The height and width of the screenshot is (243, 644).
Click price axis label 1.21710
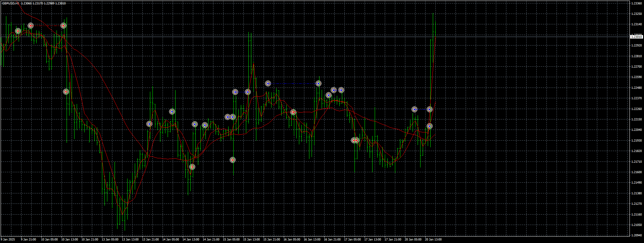click(636, 161)
